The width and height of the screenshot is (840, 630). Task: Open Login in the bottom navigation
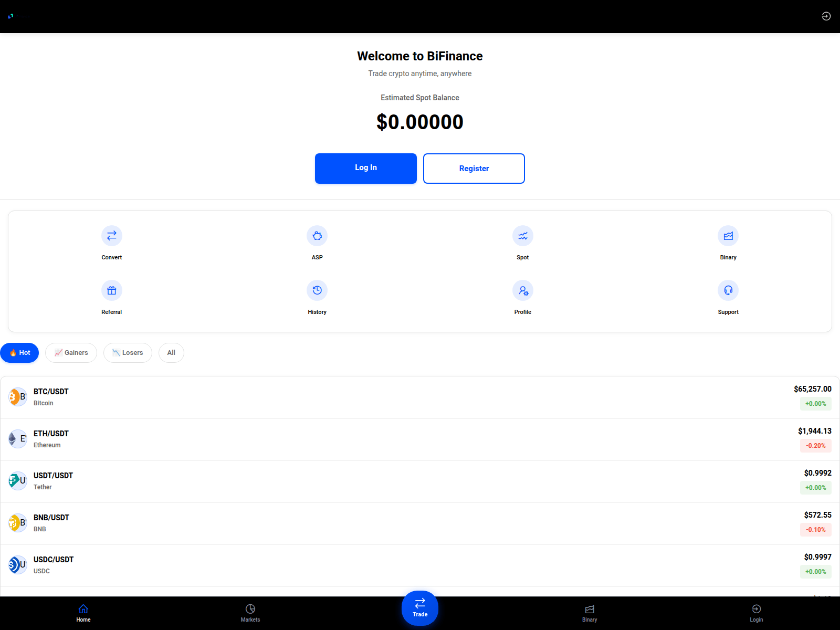[757, 613]
